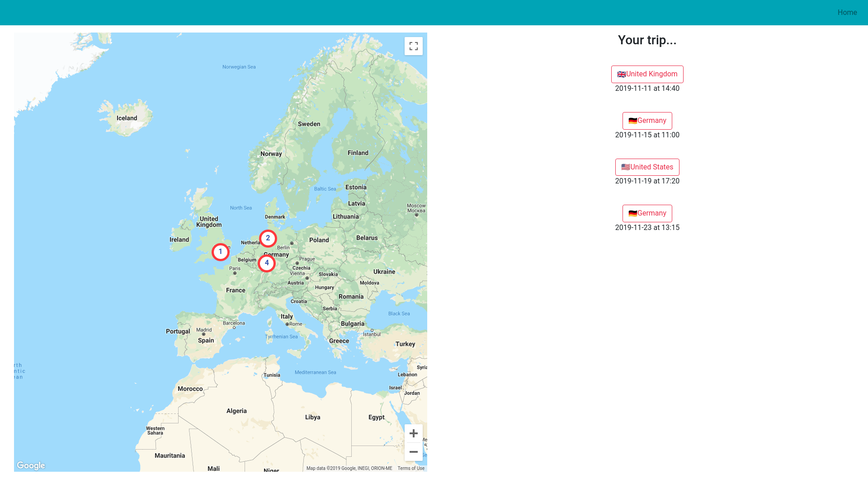The height and width of the screenshot is (488, 868).
Task: Open Home in navigation bar
Action: point(847,13)
